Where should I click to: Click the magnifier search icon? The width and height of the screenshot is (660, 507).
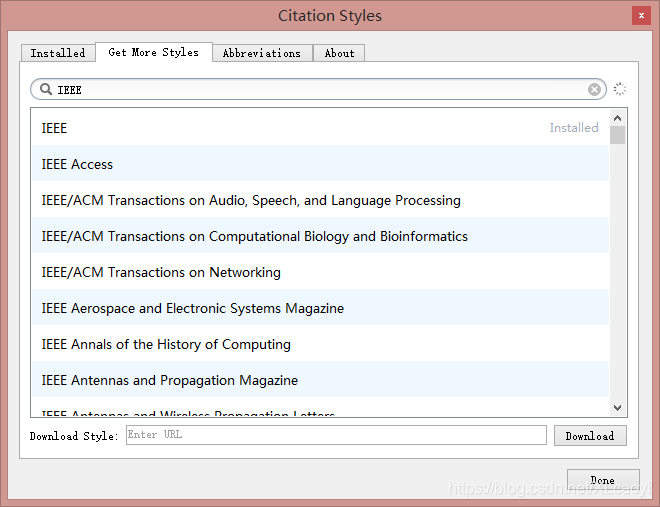tap(45, 89)
